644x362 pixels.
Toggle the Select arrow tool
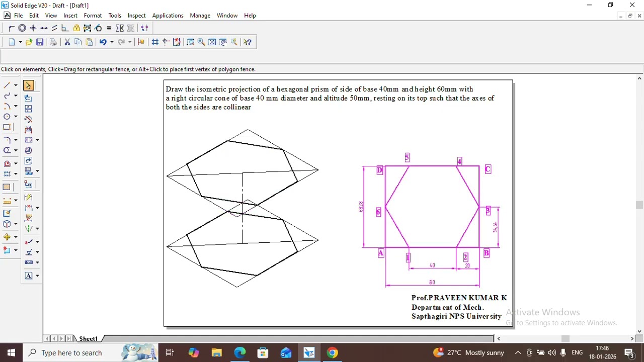[28, 85]
